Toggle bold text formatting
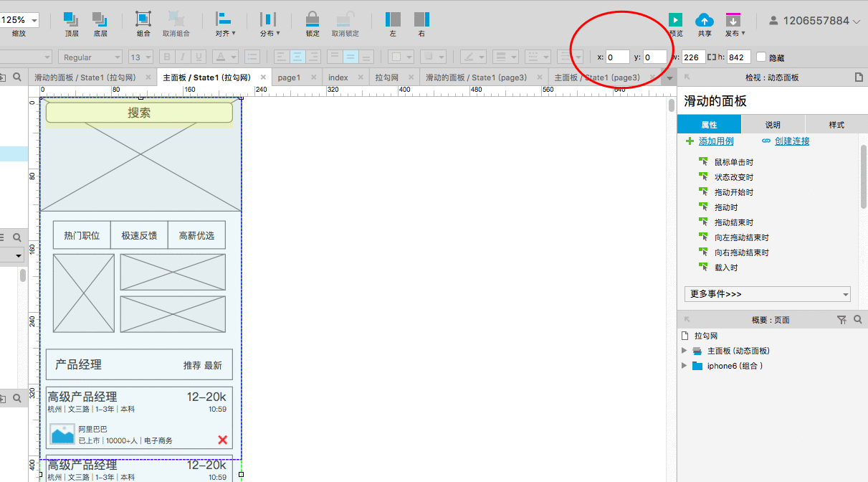 [x=167, y=57]
